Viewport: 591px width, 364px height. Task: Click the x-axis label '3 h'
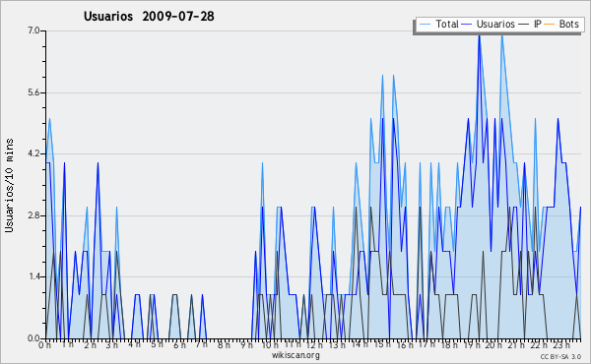[x=111, y=345]
